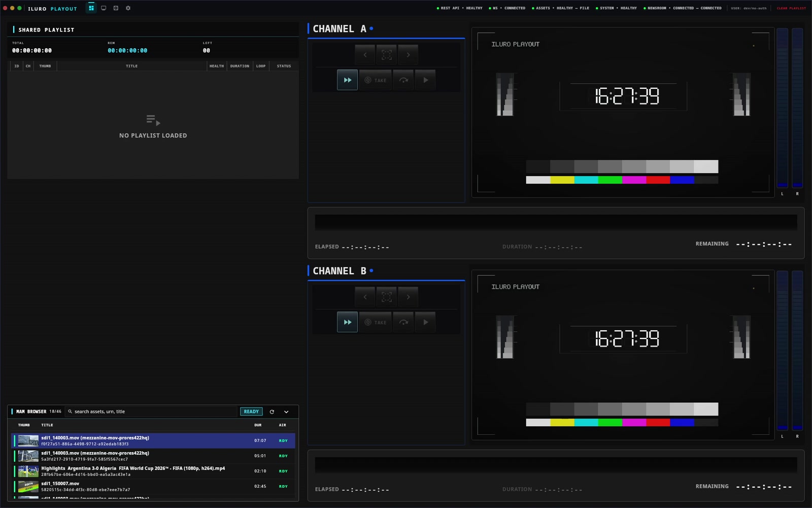The height and width of the screenshot is (508, 812).
Task: Click the STATUS column header in playlist
Action: pos(284,66)
